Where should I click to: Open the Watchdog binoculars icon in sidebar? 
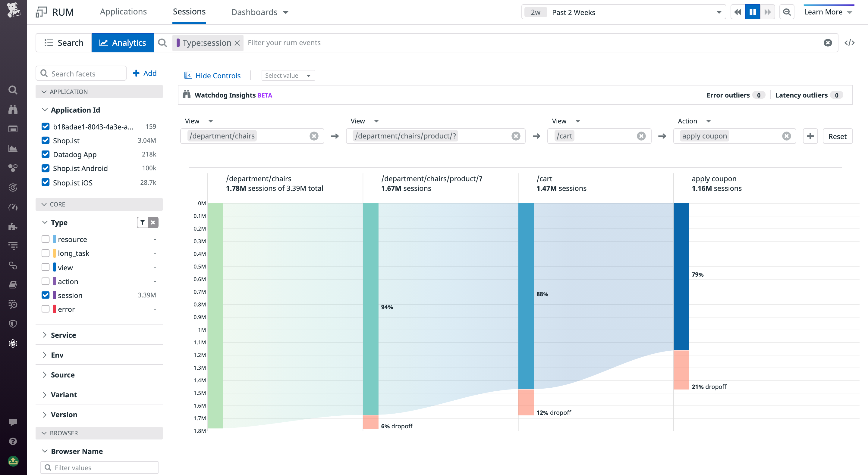pyautogui.click(x=13, y=109)
